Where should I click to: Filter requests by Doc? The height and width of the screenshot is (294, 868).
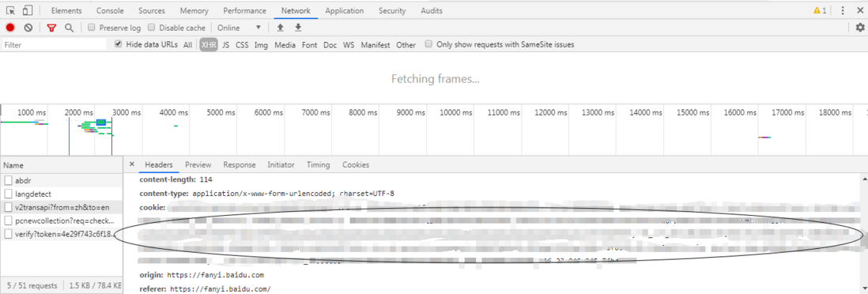tap(330, 45)
